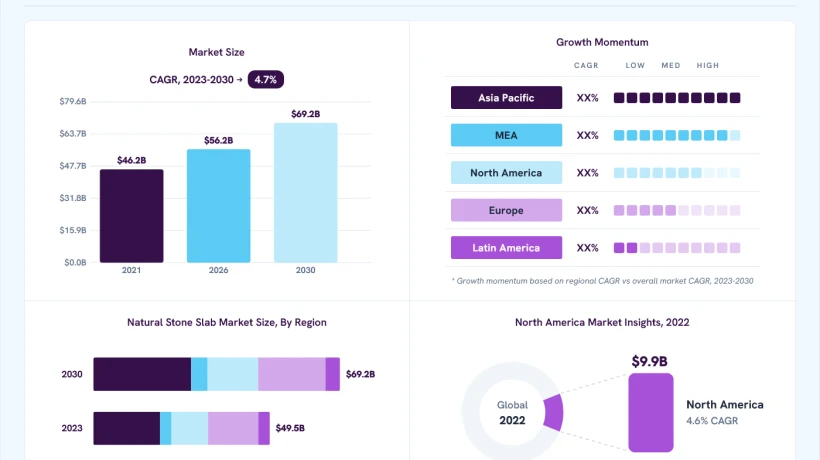Screen dimensions: 820x460
Task: Select the Latin America region label
Action: (x=506, y=248)
